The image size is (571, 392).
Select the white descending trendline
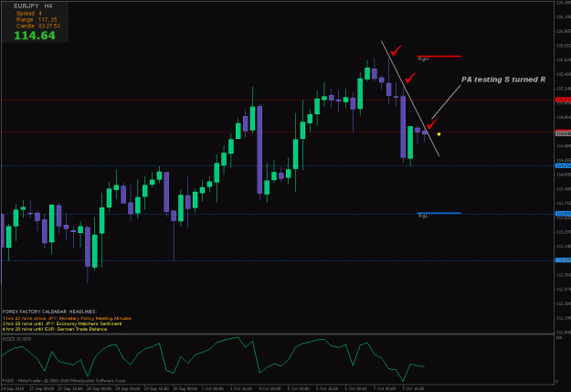point(410,99)
